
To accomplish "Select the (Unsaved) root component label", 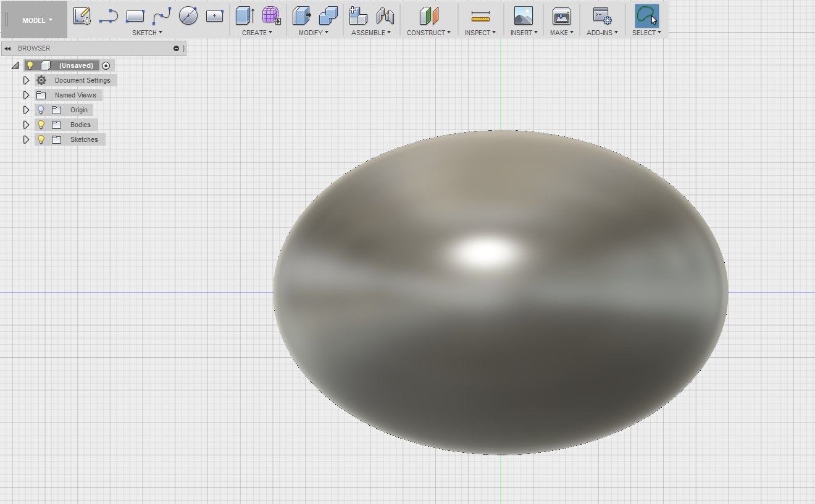I will tap(76, 65).
